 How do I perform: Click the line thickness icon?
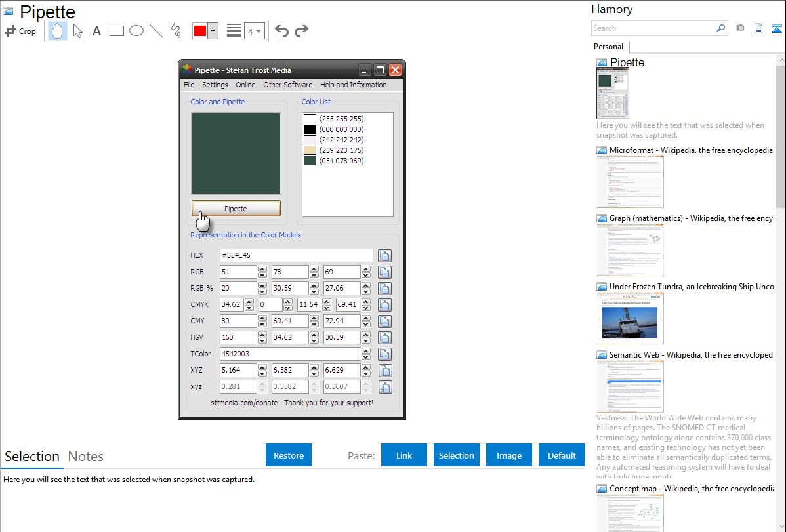click(234, 31)
